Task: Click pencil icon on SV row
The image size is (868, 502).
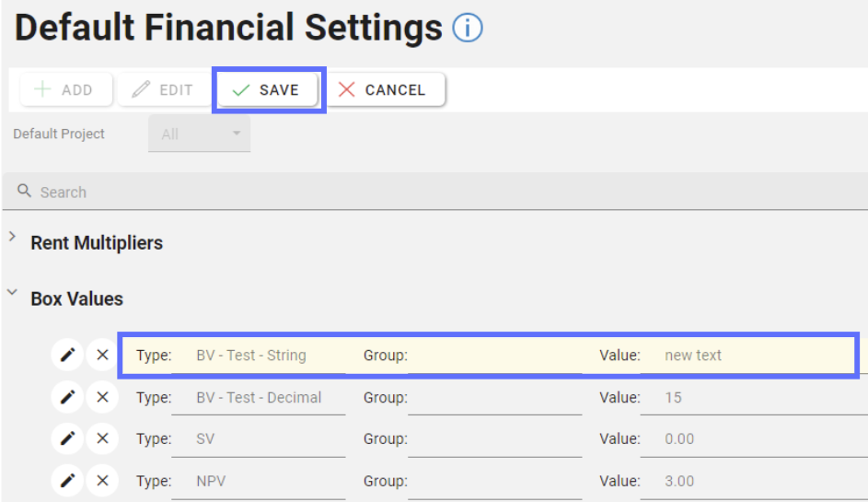Action: tap(67, 438)
